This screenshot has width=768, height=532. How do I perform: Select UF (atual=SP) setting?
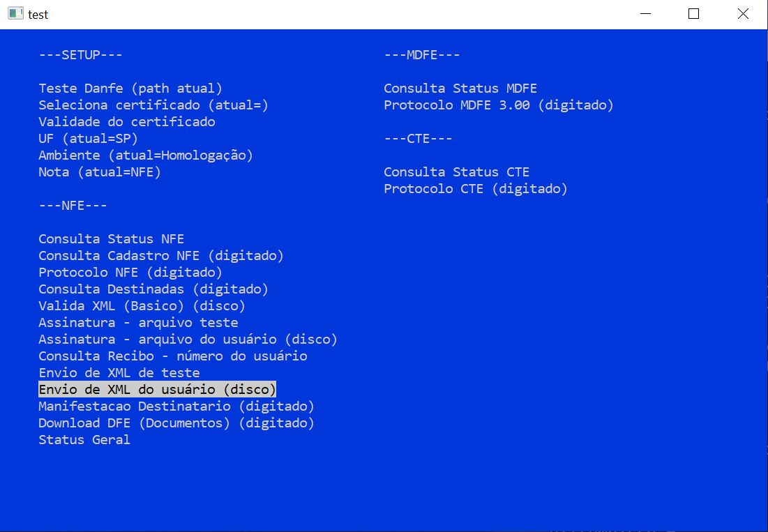coord(88,139)
